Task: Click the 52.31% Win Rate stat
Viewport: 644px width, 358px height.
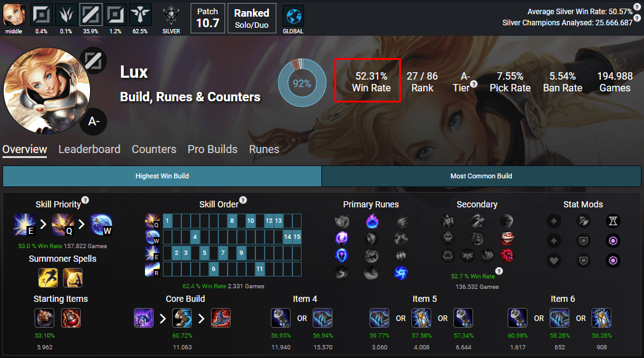Action: click(x=371, y=82)
